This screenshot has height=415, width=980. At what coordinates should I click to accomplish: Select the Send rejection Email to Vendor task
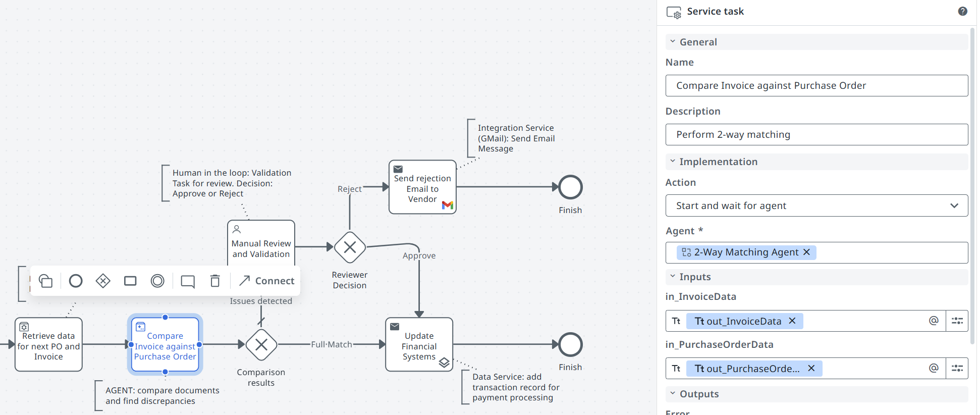(x=423, y=187)
